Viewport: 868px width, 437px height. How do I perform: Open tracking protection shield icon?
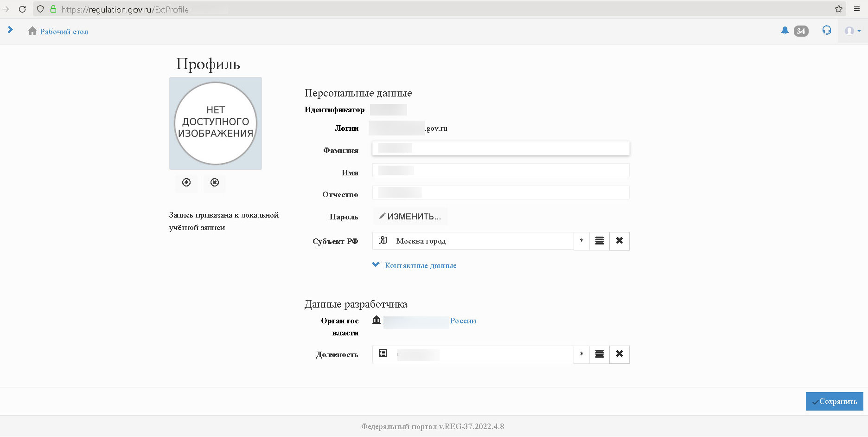[40, 9]
